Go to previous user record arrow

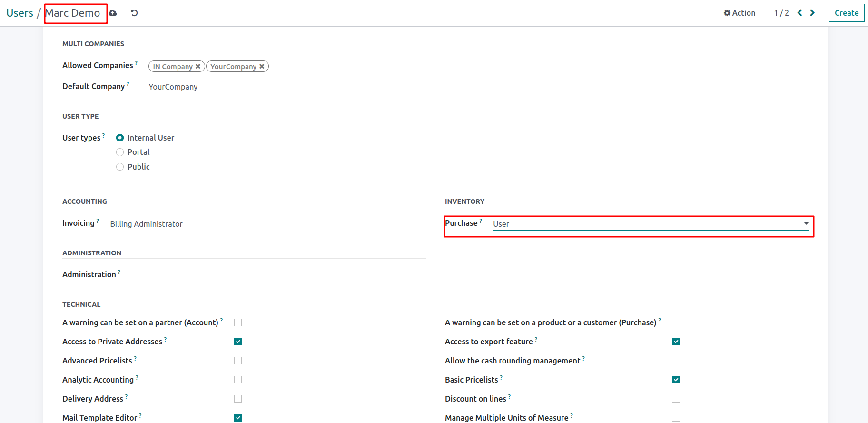(800, 13)
